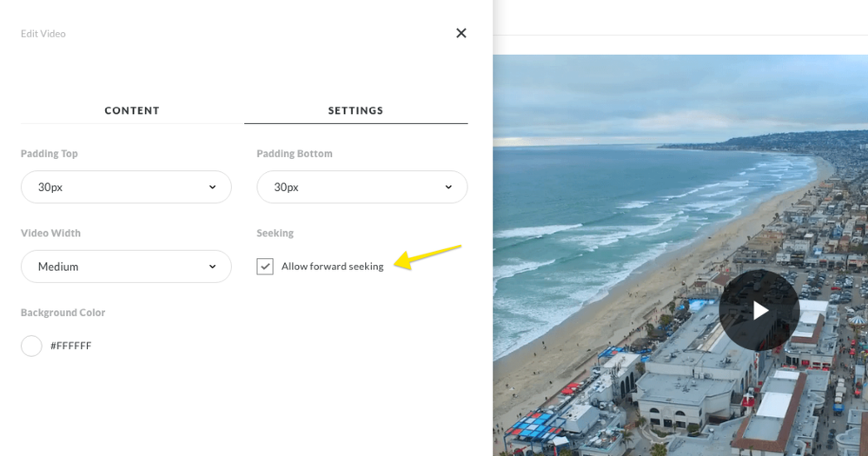Click the Padding Top chevron arrow

[x=212, y=188]
